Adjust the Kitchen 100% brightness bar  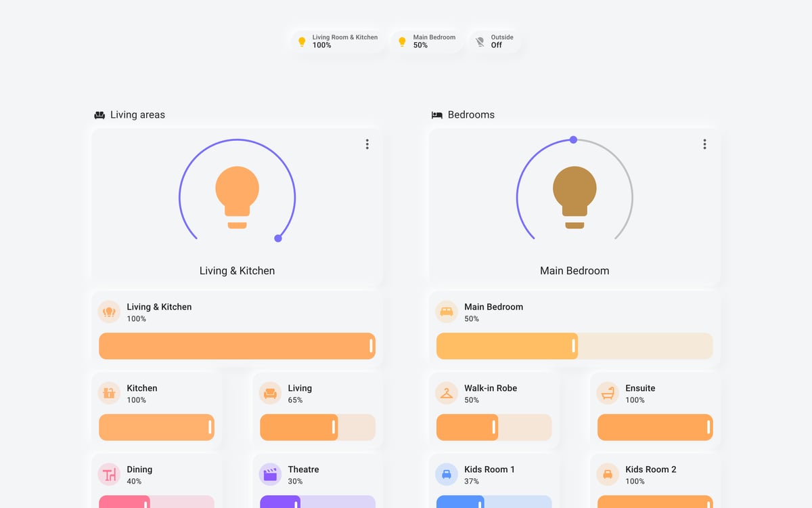pos(156,427)
